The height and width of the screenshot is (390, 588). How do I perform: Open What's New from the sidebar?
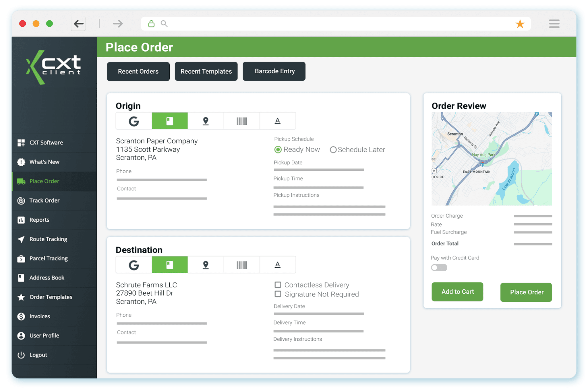tap(44, 162)
